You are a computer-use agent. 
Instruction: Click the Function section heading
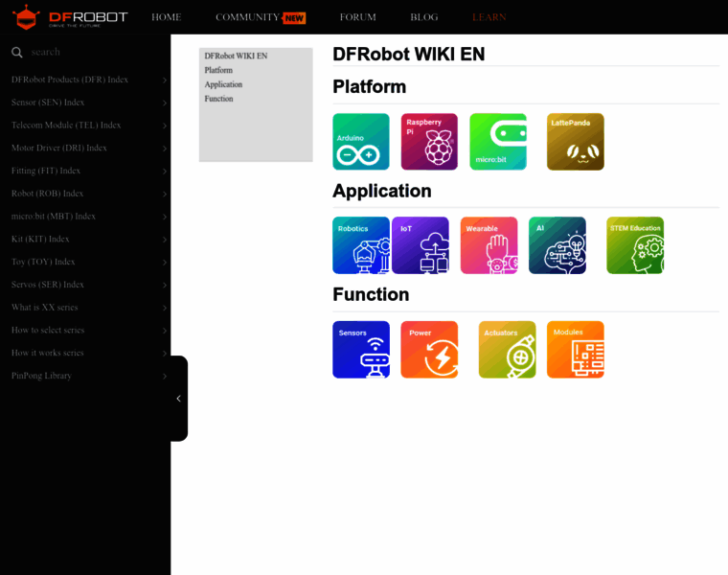(371, 294)
